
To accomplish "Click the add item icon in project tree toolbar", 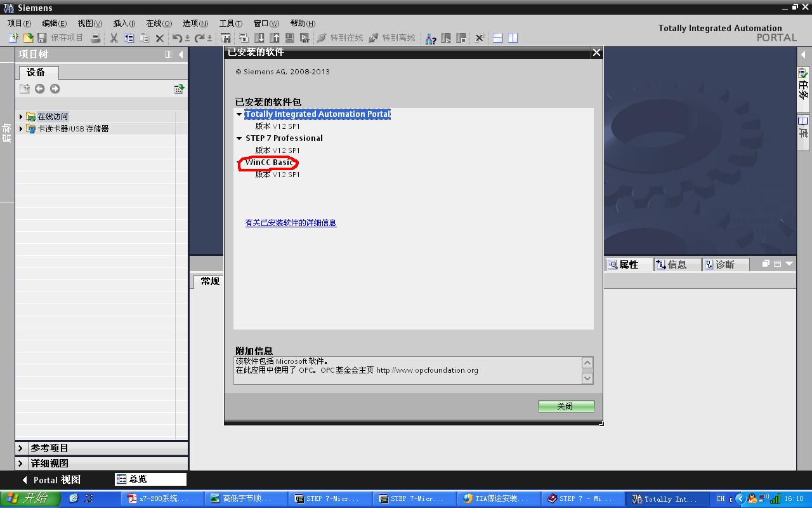I will click(x=24, y=89).
